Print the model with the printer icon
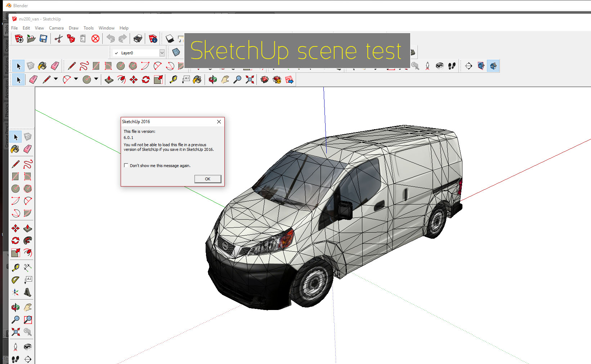 tap(138, 39)
